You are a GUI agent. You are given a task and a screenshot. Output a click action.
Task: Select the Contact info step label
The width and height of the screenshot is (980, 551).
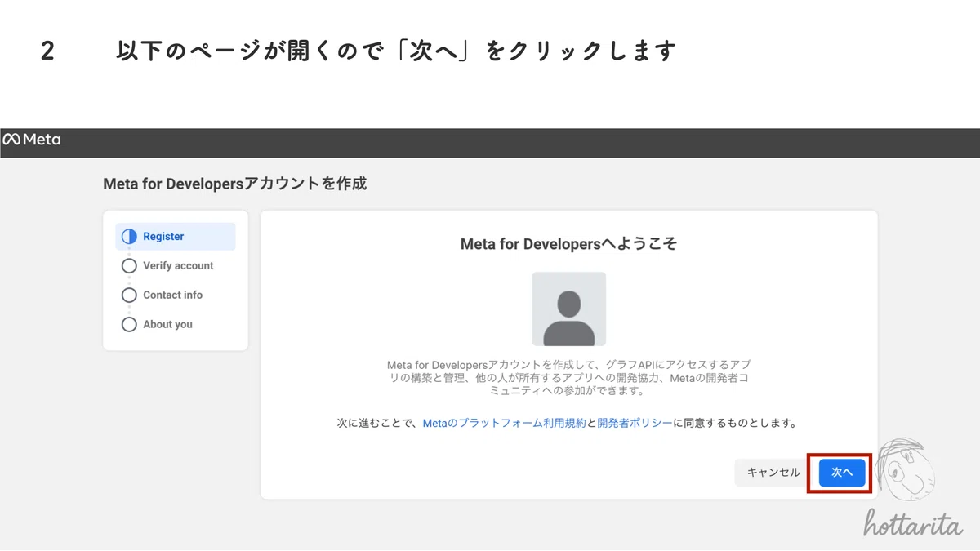point(172,295)
